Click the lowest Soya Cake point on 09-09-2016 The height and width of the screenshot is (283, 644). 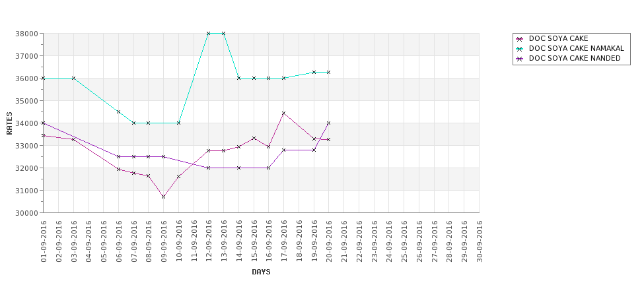click(163, 197)
